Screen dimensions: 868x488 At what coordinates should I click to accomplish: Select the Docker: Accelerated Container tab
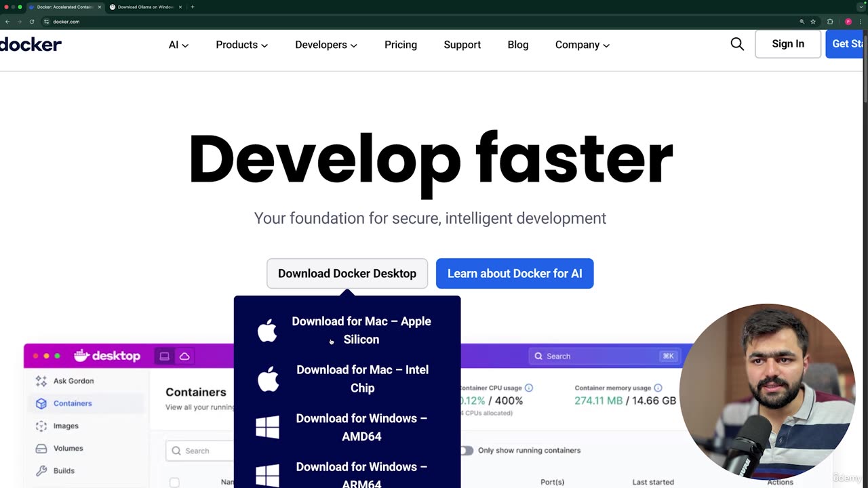click(x=65, y=7)
